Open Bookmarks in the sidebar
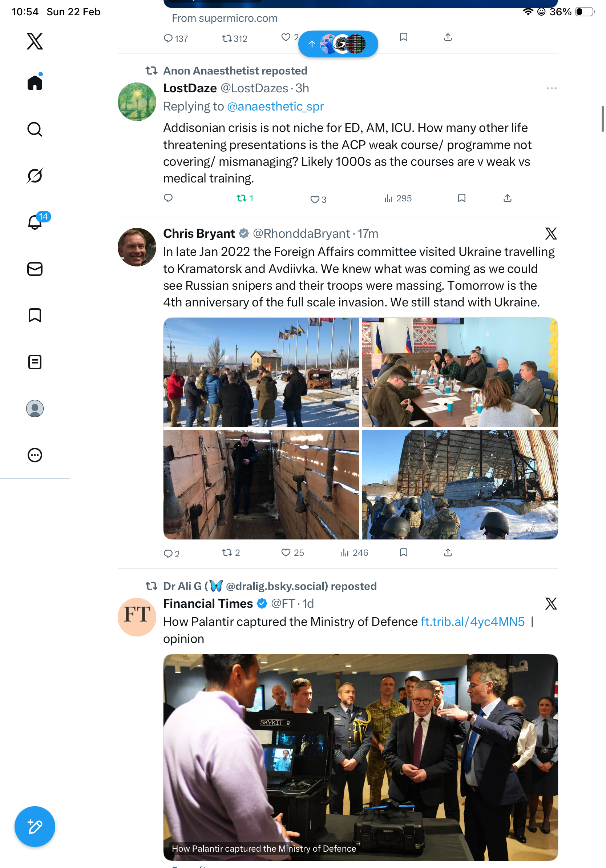The height and width of the screenshot is (868, 606). tap(35, 315)
